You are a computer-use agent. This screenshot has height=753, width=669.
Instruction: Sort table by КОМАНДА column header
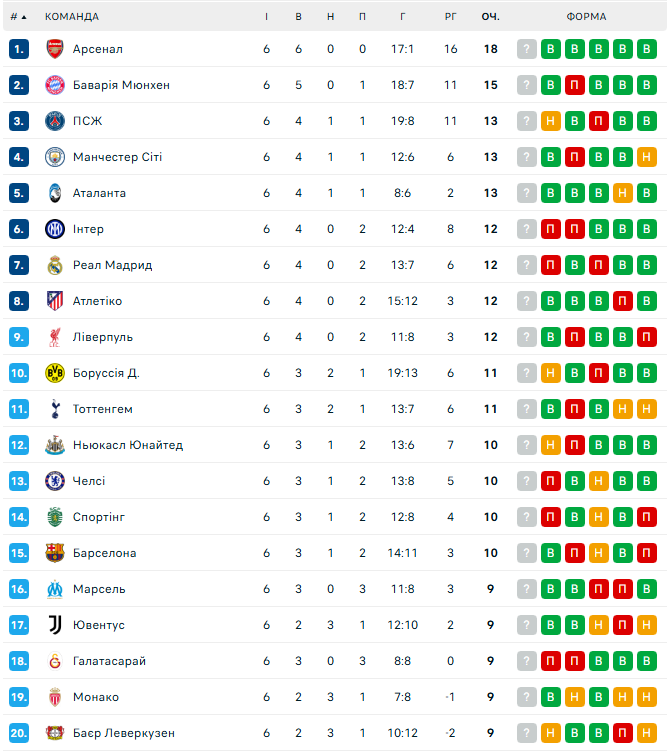[x=72, y=17]
